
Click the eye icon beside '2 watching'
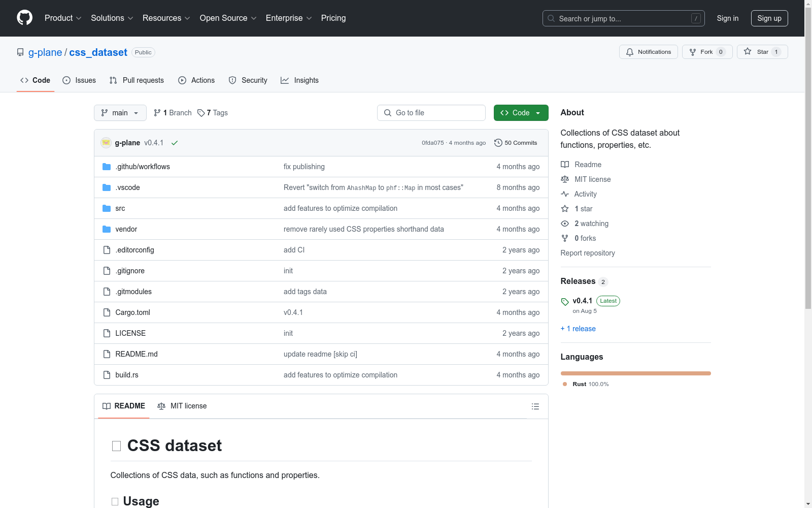(565, 224)
